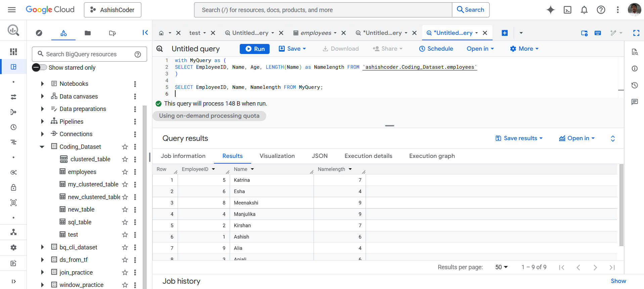Screen dimensions: 644x289
Task: Open scheduled queries clock icon in sidebar
Action: coord(13,127)
